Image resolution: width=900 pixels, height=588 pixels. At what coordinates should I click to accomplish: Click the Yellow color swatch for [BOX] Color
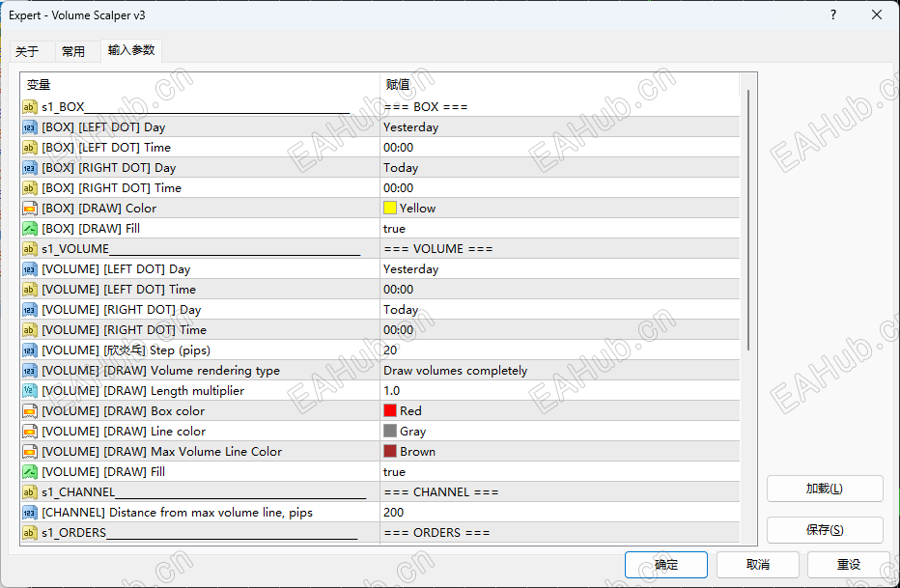tap(390, 208)
